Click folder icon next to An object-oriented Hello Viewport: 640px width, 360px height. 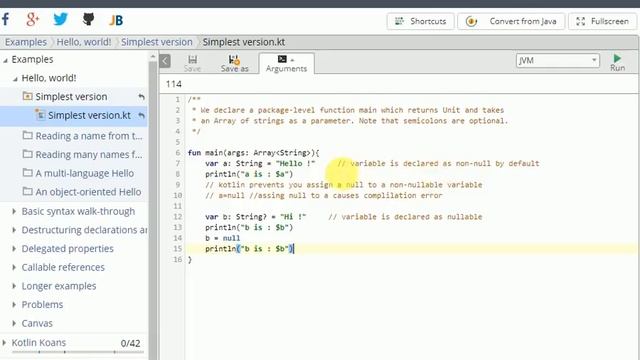(27, 191)
